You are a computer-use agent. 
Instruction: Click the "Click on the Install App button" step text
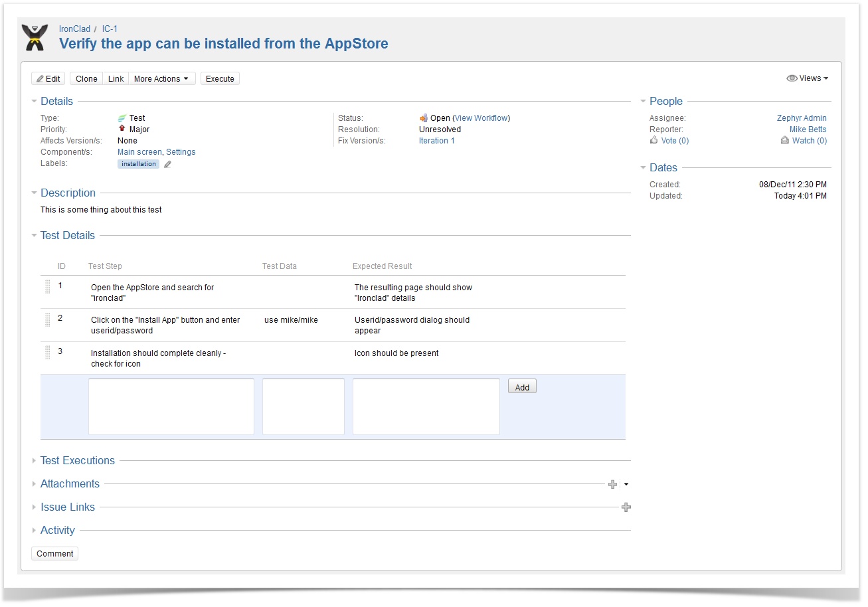165,325
